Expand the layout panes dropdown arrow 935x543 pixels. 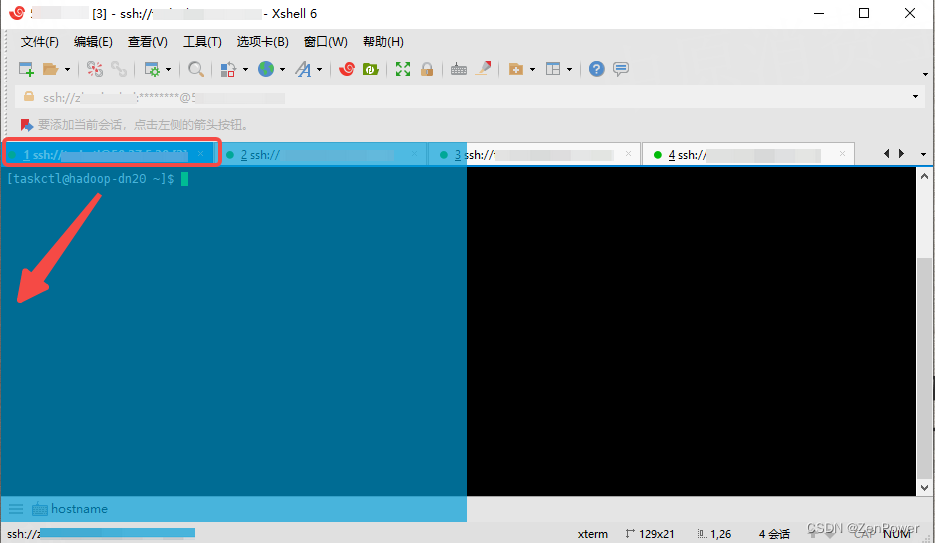[569, 70]
